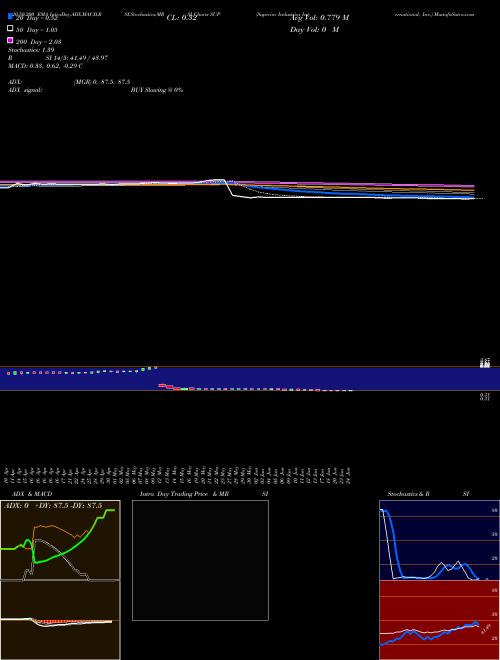Screen dimensions: 500x660
Task: Click the white 50 Day EMA legend swatch
Action: pyautogui.click(x=10, y=29)
